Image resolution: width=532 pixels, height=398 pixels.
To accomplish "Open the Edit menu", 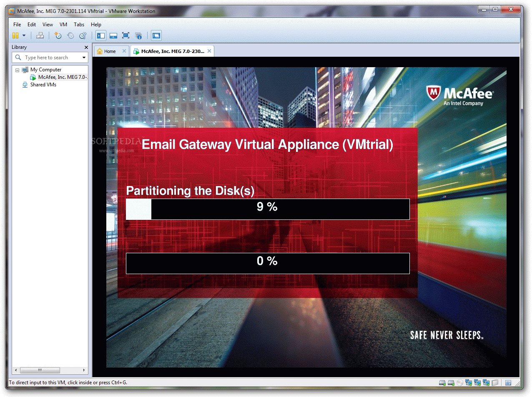I will click(32, 25).
